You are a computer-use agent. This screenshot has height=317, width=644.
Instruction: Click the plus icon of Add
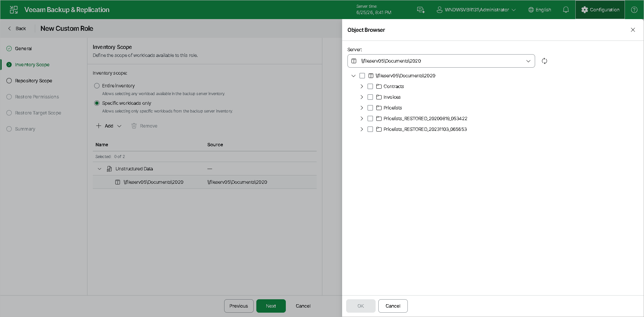99,126
